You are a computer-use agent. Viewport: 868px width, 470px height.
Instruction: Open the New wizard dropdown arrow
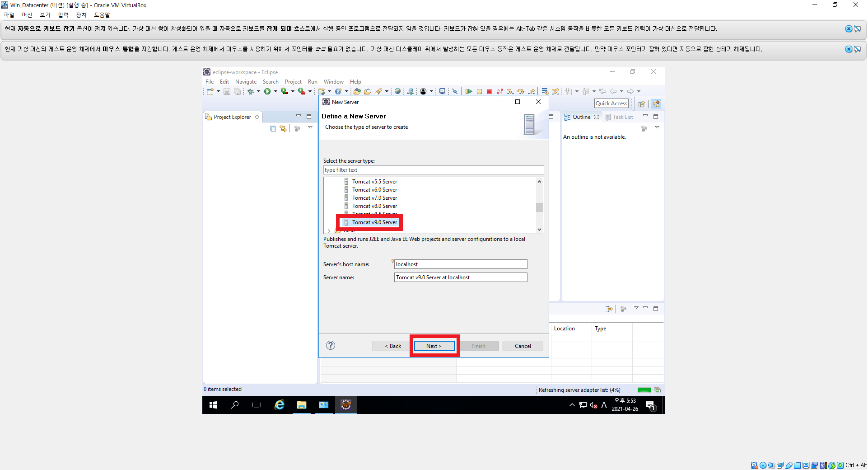218,91
